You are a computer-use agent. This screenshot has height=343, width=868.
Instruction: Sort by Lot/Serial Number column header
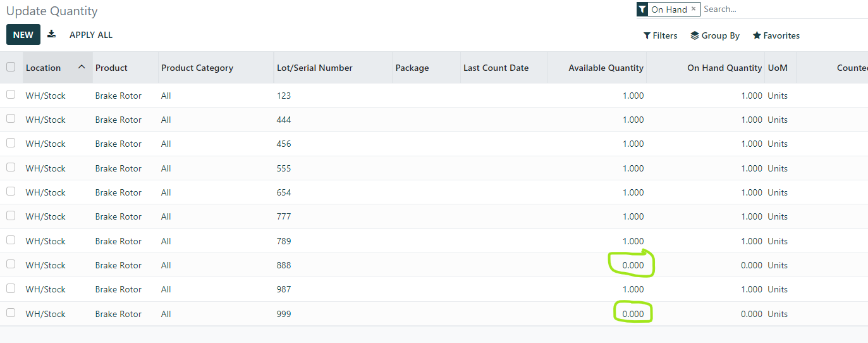point(315,68)
